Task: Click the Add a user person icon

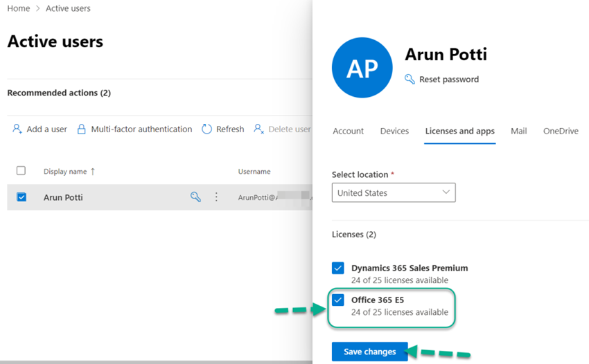Action: pos(17,129)
